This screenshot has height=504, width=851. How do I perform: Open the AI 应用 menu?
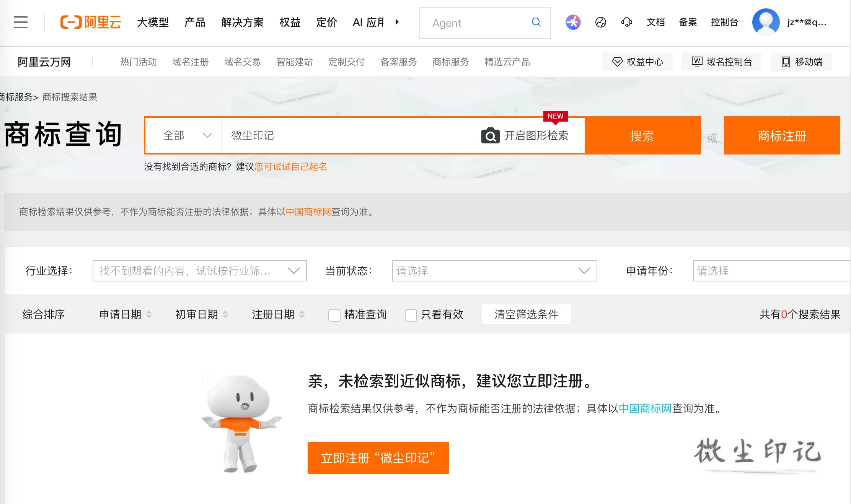pyautogui.click(x=368, y=22)
